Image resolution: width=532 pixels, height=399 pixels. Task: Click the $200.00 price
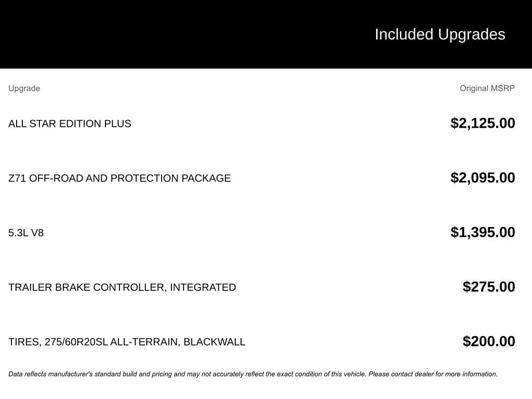coord(489,341)
